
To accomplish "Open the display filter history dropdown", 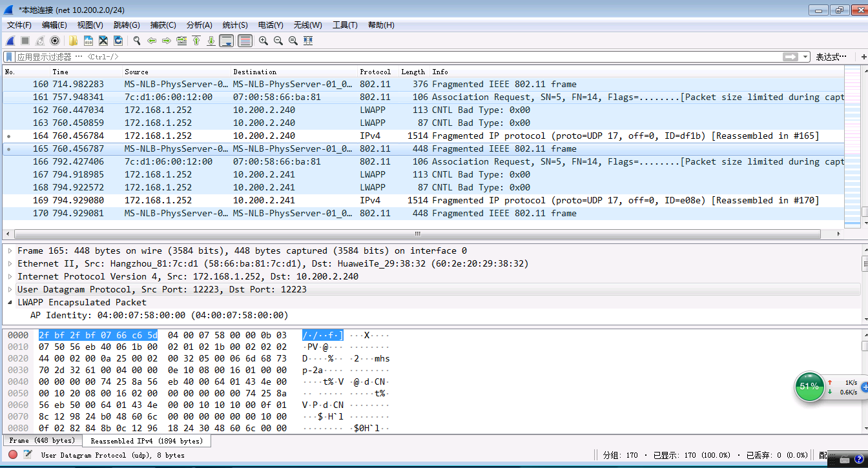I will [x=805, y=57].
